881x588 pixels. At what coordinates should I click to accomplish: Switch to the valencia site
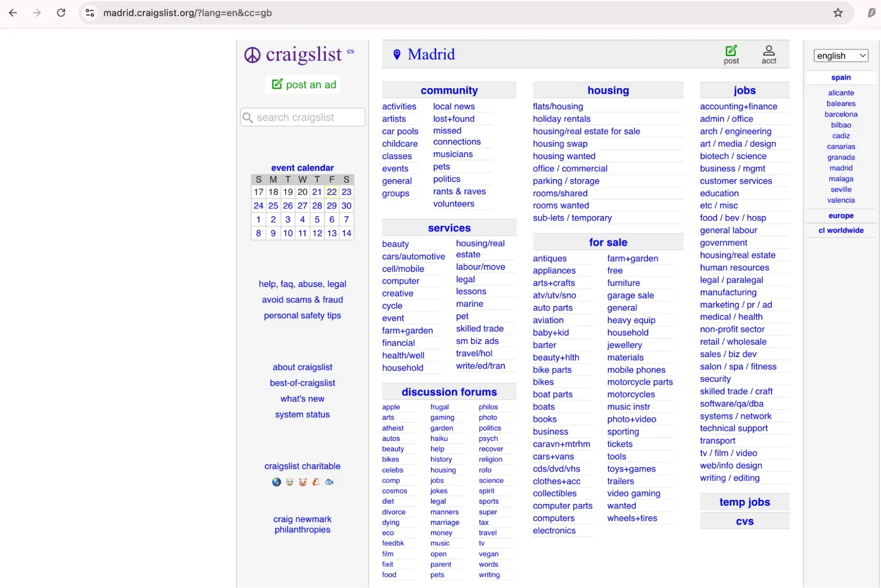[x=841, y=200]
